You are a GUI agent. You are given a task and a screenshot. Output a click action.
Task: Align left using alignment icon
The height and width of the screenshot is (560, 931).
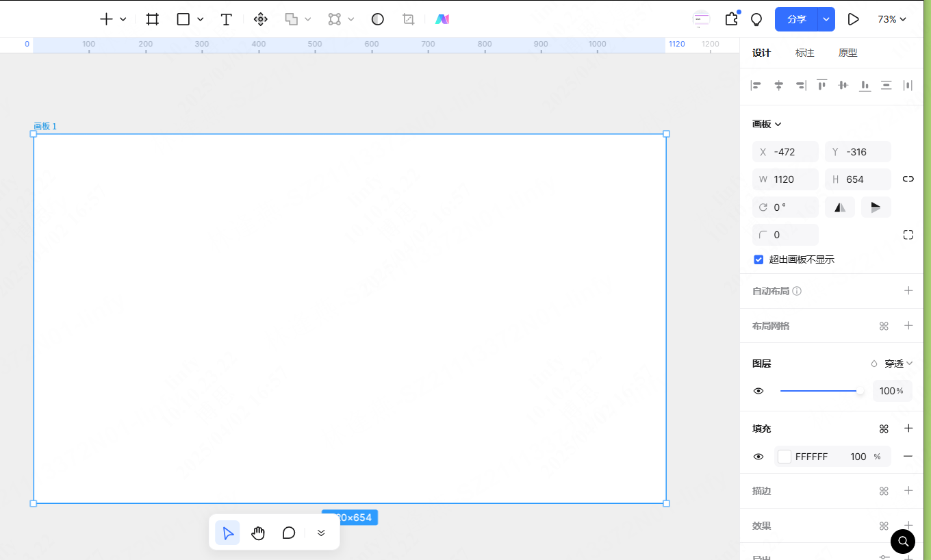click(756, 86)
